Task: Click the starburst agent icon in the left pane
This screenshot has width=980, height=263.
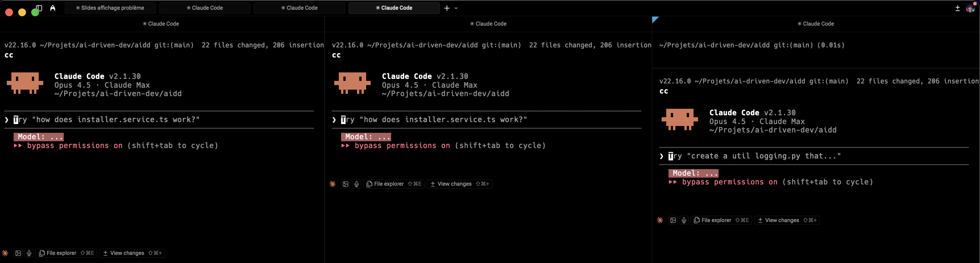Action: (x=5, y=253)
